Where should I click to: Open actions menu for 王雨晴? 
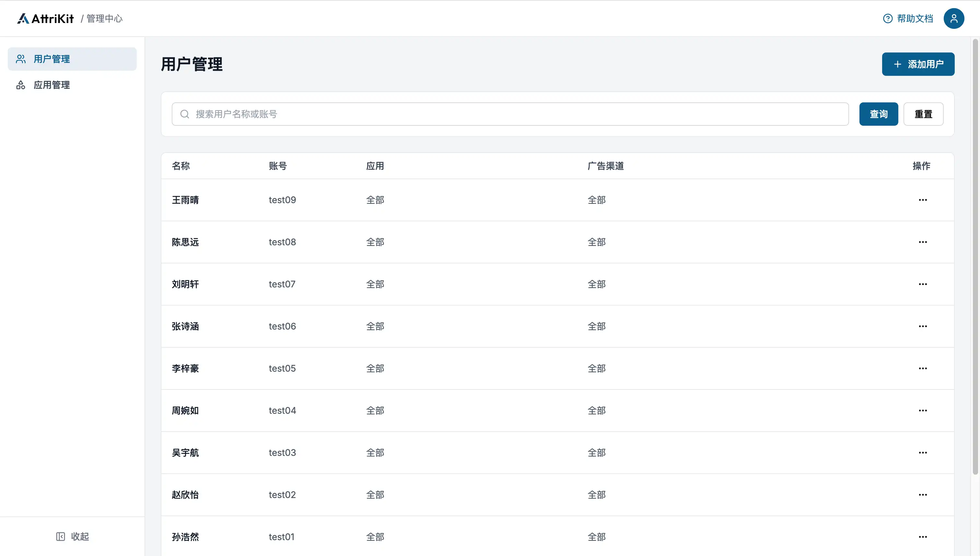coord(923,200)
